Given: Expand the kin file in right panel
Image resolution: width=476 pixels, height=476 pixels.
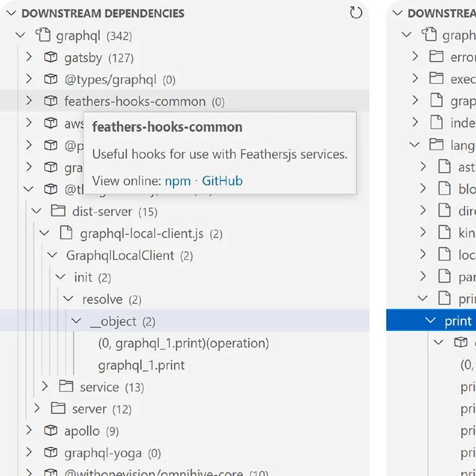Looking at the screenshot, I should (x=423, y=232).
